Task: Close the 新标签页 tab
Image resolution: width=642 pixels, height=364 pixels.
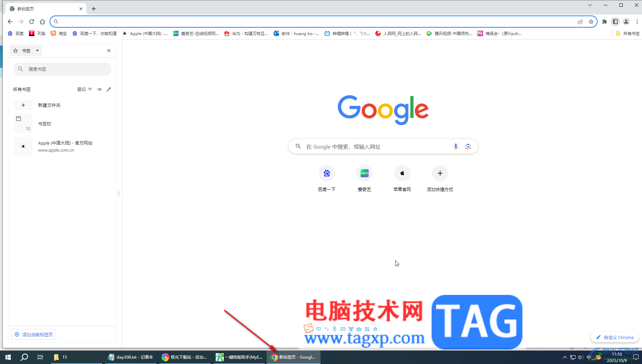Action: point(81,9)
